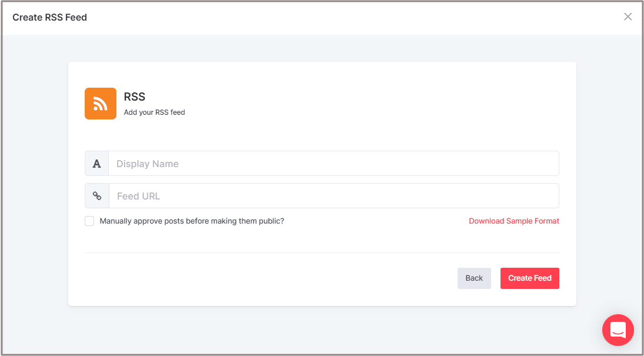Focus the Display Name input field

click(x=333, y=164)
